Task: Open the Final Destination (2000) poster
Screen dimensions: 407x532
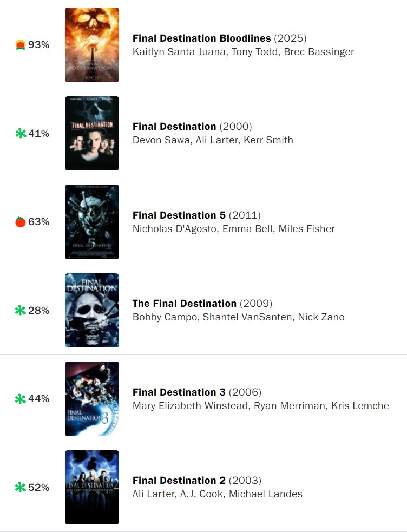Action: click(92, 133)
